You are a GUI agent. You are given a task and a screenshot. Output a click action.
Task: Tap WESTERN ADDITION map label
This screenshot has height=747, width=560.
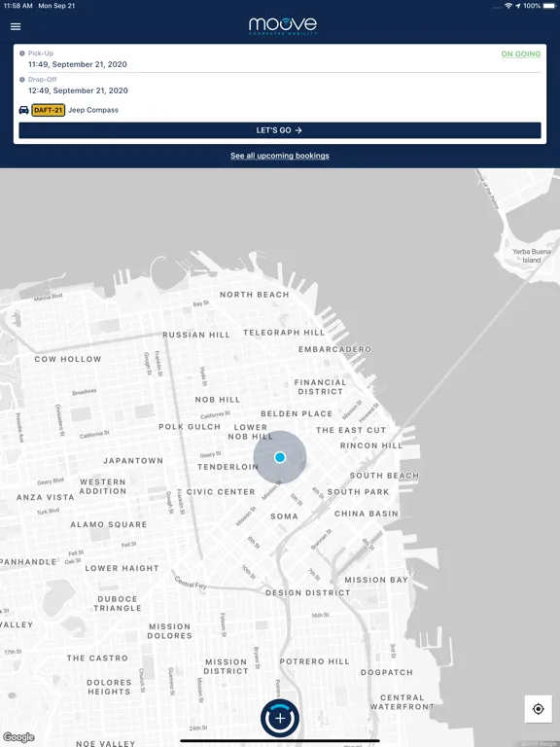(103, 486)
